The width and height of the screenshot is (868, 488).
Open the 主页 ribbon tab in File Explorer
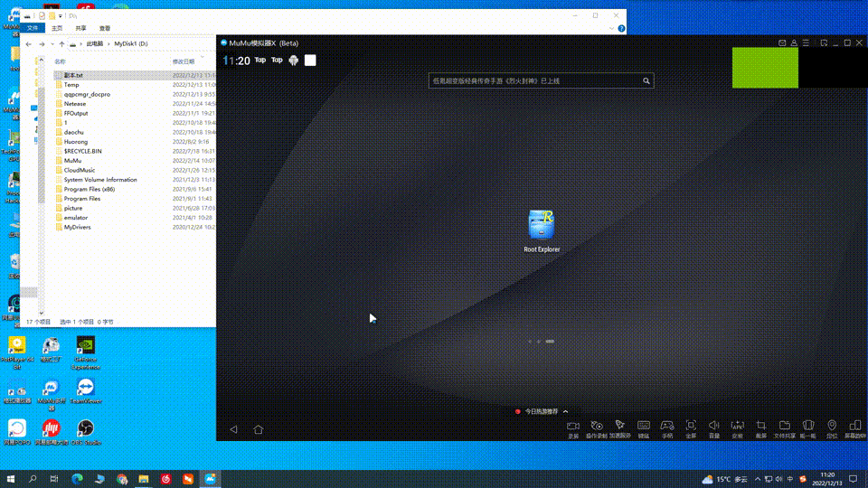(x=57, y=28)
